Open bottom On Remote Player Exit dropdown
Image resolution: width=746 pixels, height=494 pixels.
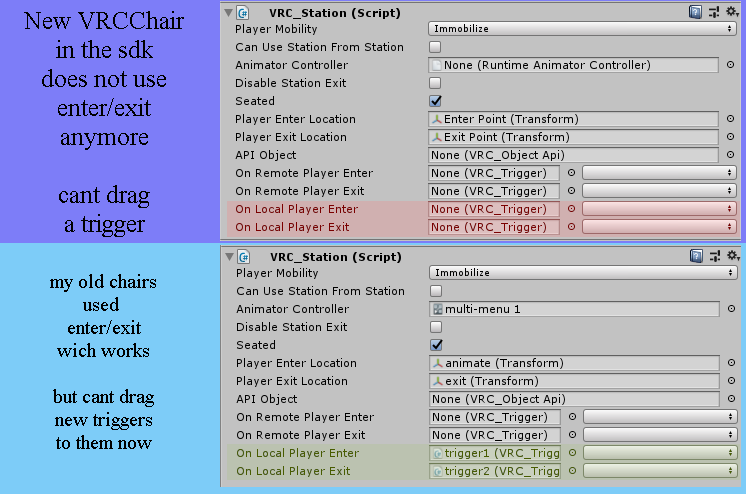(660, 435)
